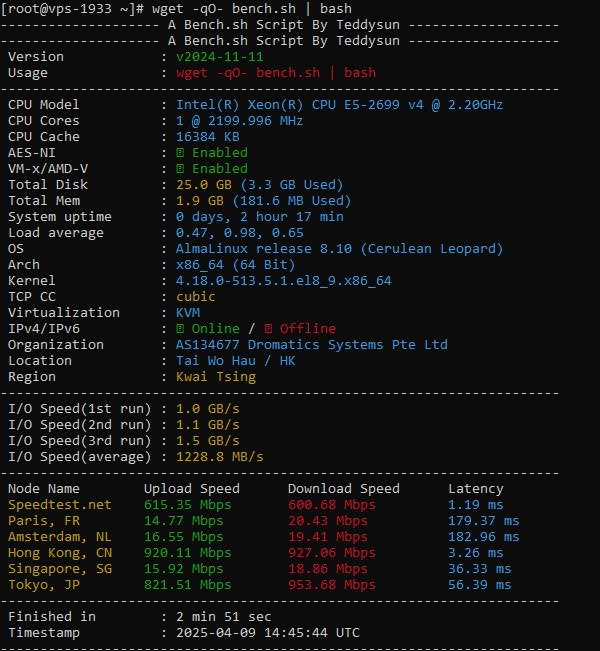
Task: Click the red IPv6 Offline status icon
Action: click(268, 329)
